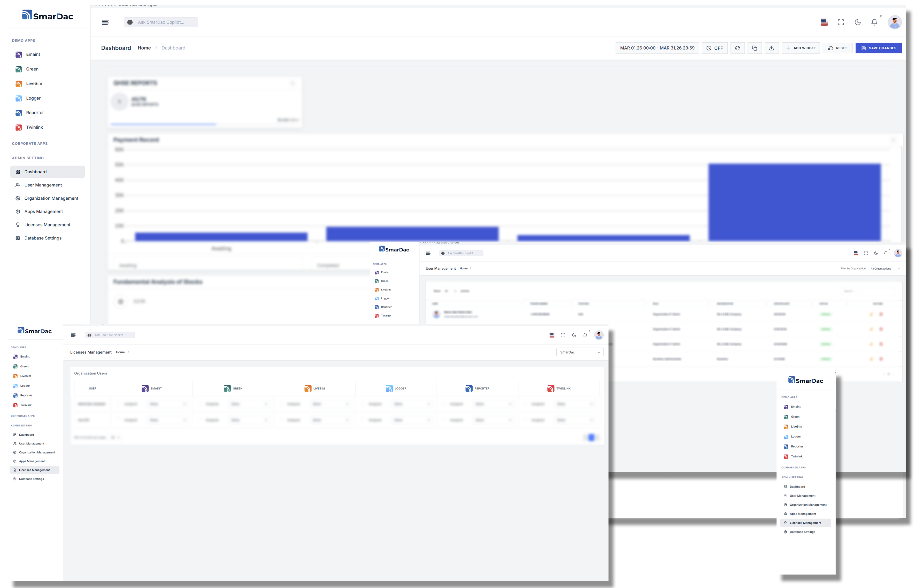
Task: Click the user avatar in the User Management header
Action: click(898, 253)
